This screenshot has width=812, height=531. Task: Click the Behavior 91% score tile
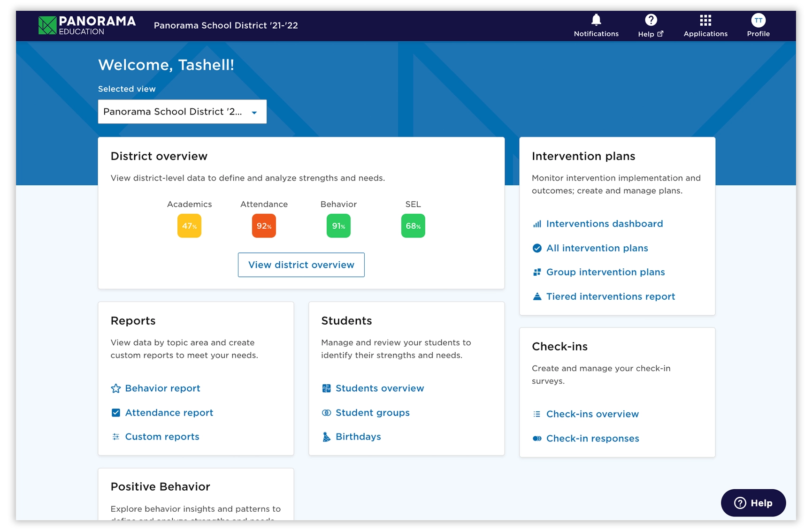click(338, 226)
